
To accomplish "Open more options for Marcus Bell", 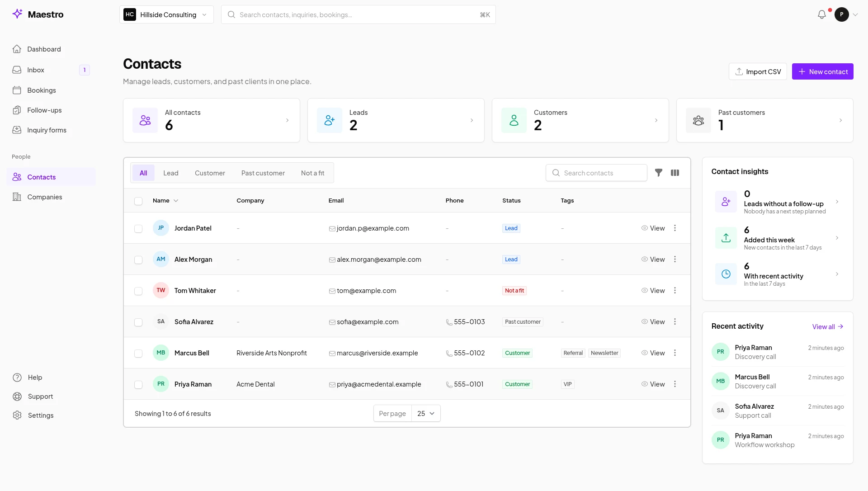I will [x=675, y=353].
